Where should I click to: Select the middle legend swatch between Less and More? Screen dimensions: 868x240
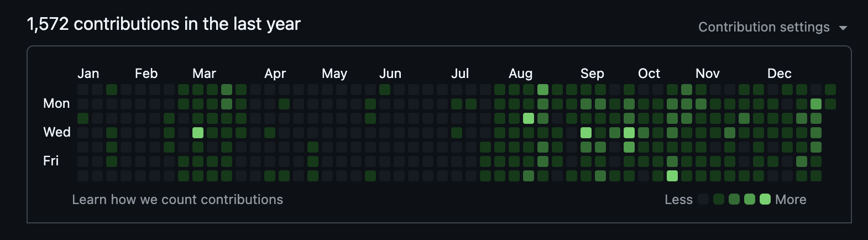(734, 199)
